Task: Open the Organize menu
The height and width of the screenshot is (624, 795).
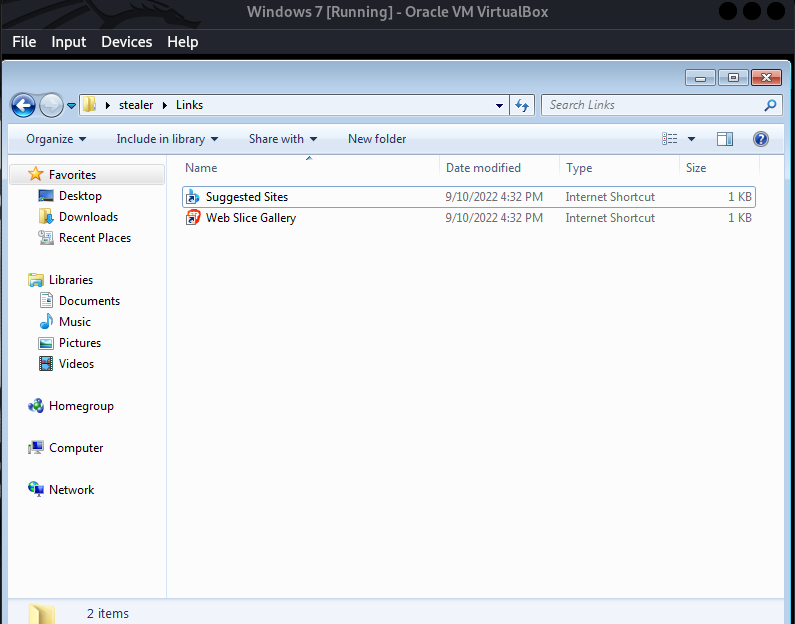Action: (56, 139)
